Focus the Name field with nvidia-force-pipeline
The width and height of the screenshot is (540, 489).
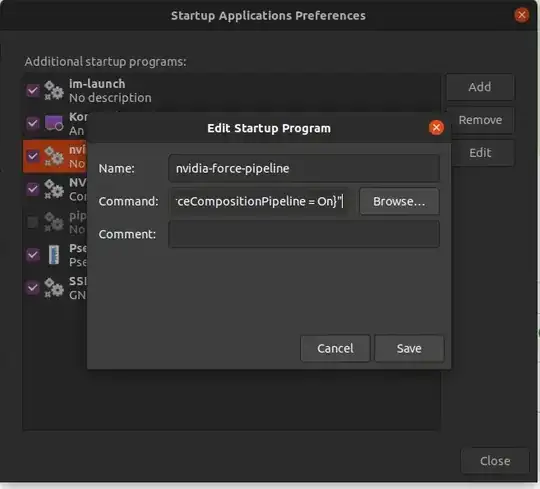304,168
